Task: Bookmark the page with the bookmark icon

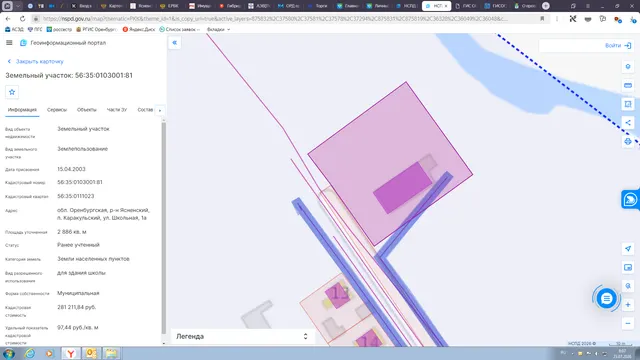Action: (542, 19)
